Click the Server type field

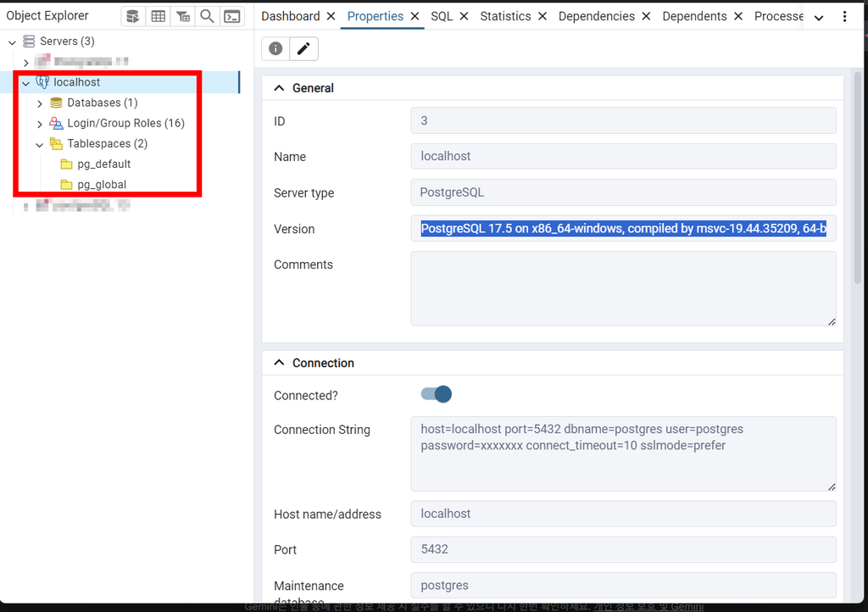[623, 192]
